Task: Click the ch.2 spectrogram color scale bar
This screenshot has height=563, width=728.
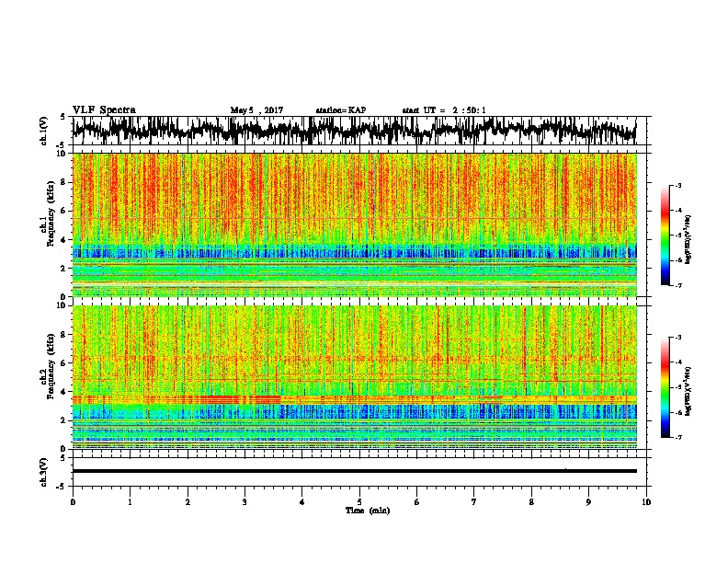Action: click(x=665, y=387)
